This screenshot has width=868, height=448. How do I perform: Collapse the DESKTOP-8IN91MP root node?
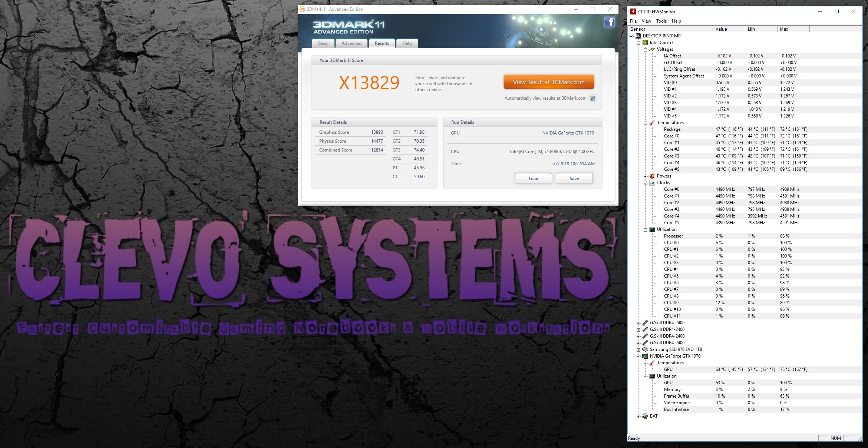(631, 36)
